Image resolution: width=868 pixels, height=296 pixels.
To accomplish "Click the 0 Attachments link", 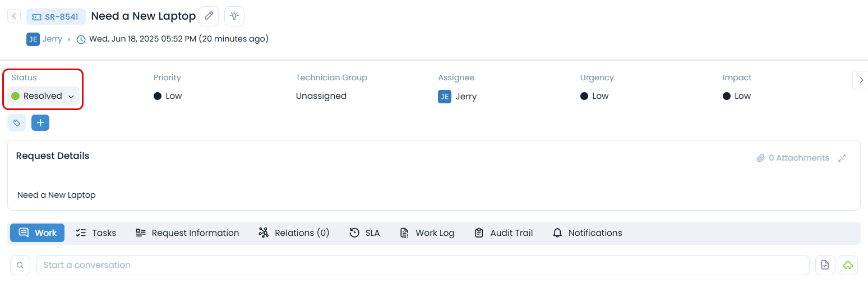I will [x=793, y=158].
